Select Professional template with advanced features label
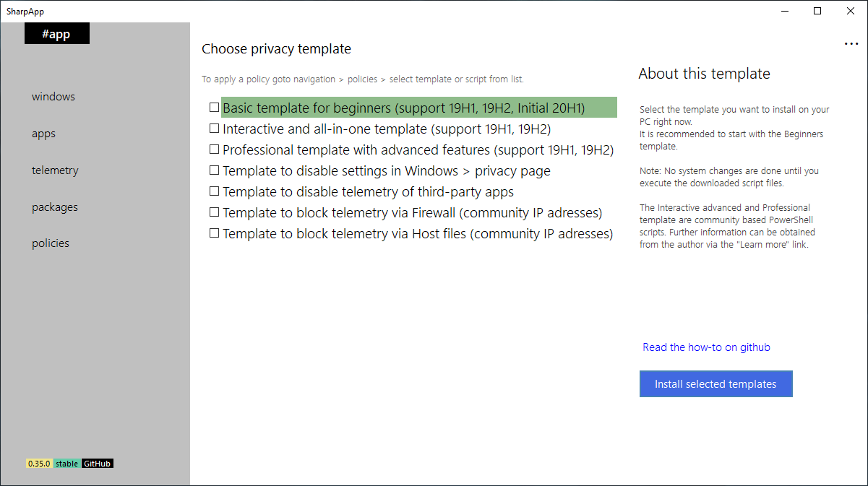 [x=418, y=150]
